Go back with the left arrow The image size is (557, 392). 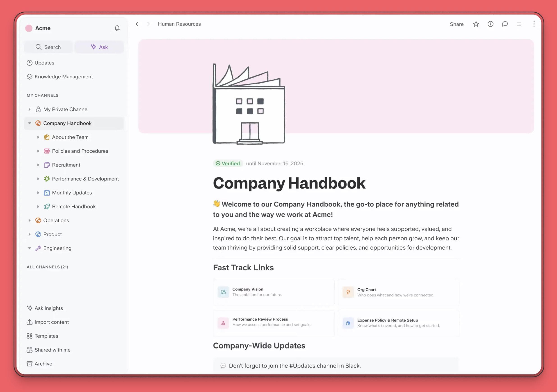coord(137,24)
